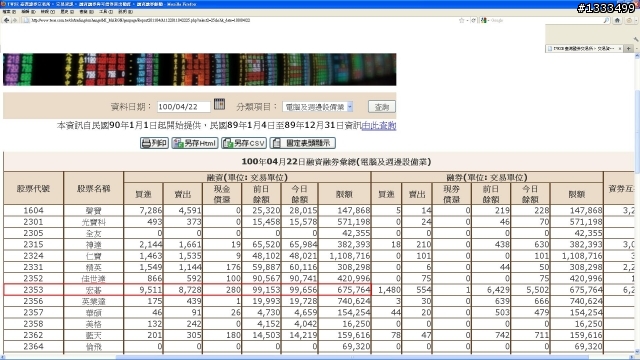Click the 融資(單位:交易單位) group header
640x360 pixels.
click(247, 177)
